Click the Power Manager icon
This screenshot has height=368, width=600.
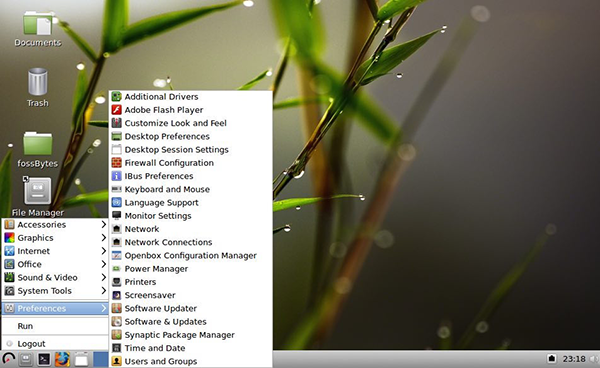pyautogui.click(x=116, y=269)
